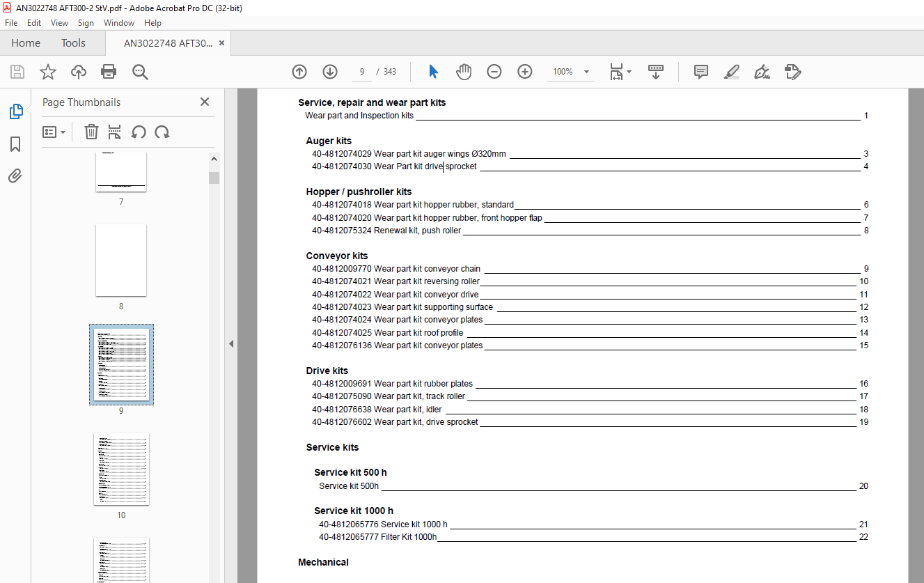Screen dimensions: 924x583
Task: Select the Highlight text tool
Action: (731, 72)
